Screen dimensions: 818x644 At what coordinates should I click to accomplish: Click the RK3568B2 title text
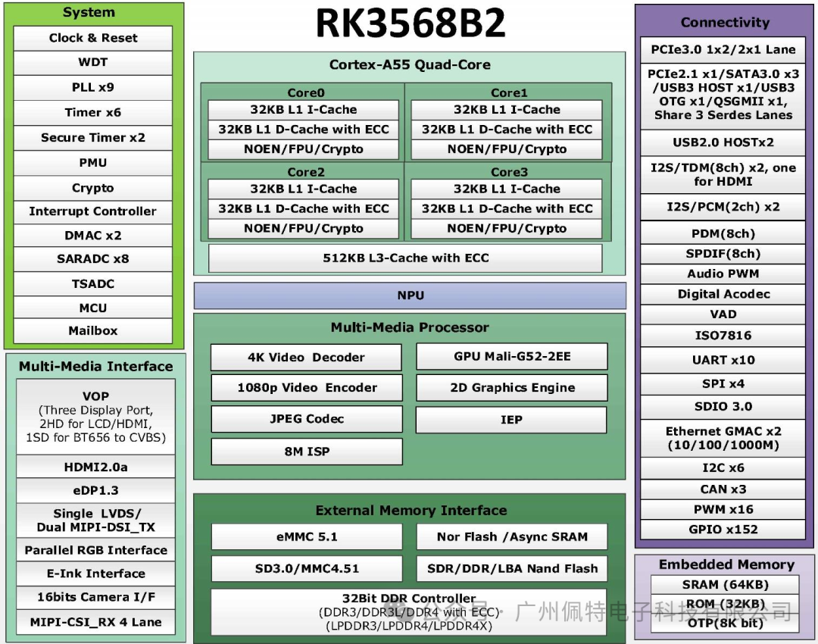click(409, 23)
